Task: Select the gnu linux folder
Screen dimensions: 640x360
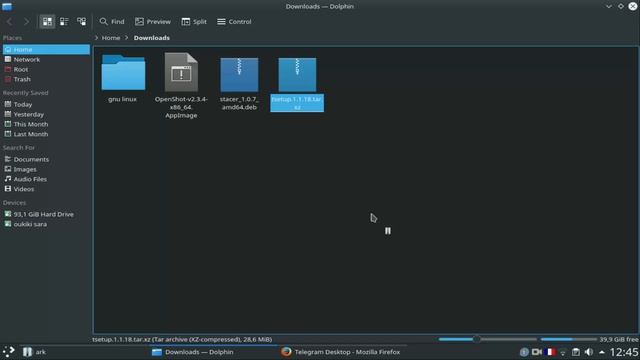Action: [123, 73]
